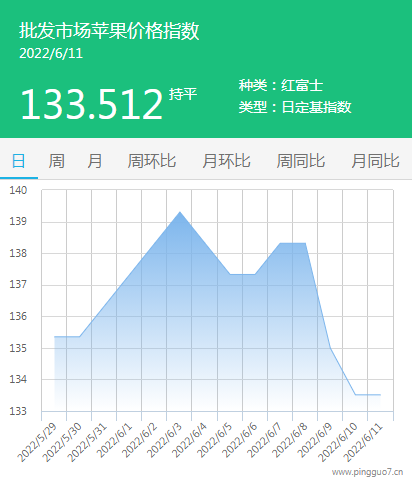412x483 pixels.
Task: Click the 批发市场苹果价格指数 title
Action: (x=109, y=31)
